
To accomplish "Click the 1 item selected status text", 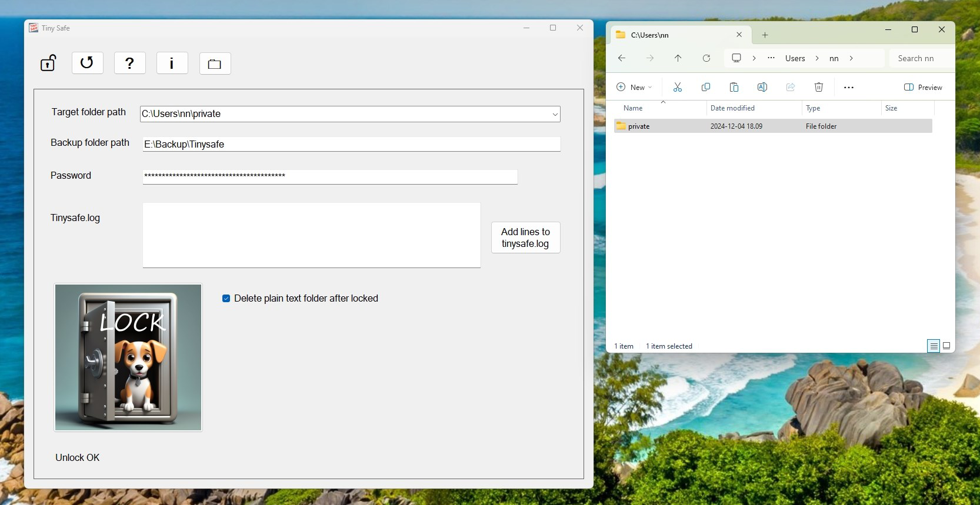I will (669, 346).
